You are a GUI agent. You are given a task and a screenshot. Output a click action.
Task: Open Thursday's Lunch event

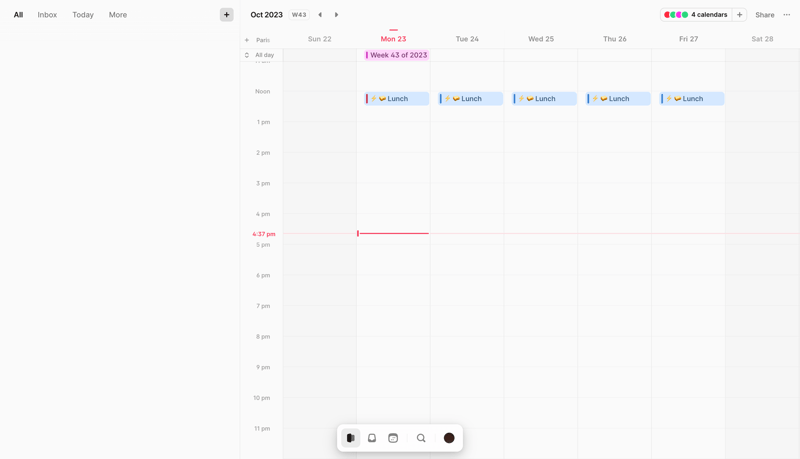pos(618,98)
